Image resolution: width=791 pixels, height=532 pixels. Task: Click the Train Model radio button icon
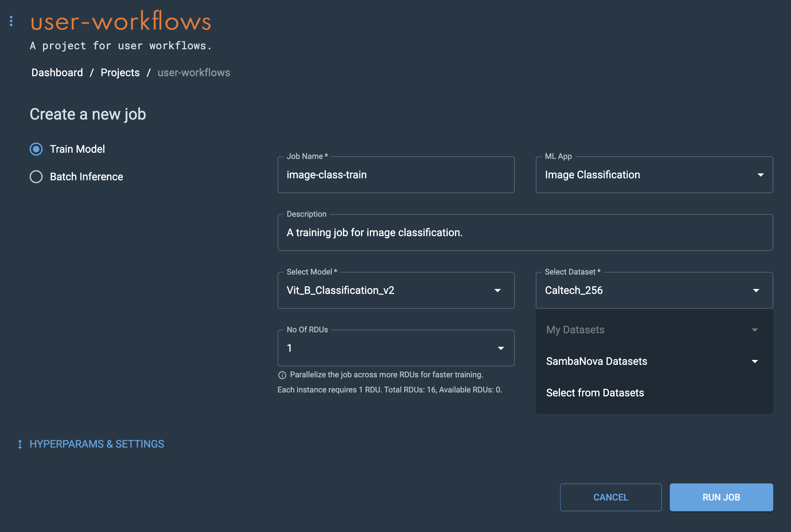[36, 149]
